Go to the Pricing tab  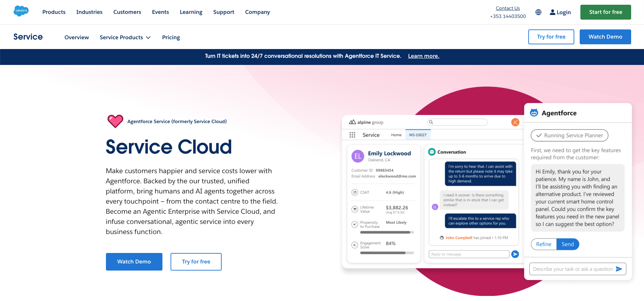(x=171, y=37)
